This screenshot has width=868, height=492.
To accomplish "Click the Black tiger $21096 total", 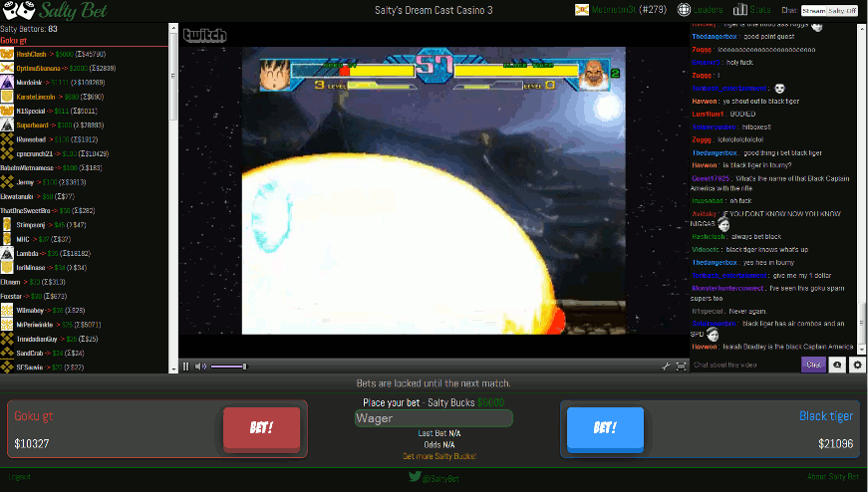I will click(835, 444).
